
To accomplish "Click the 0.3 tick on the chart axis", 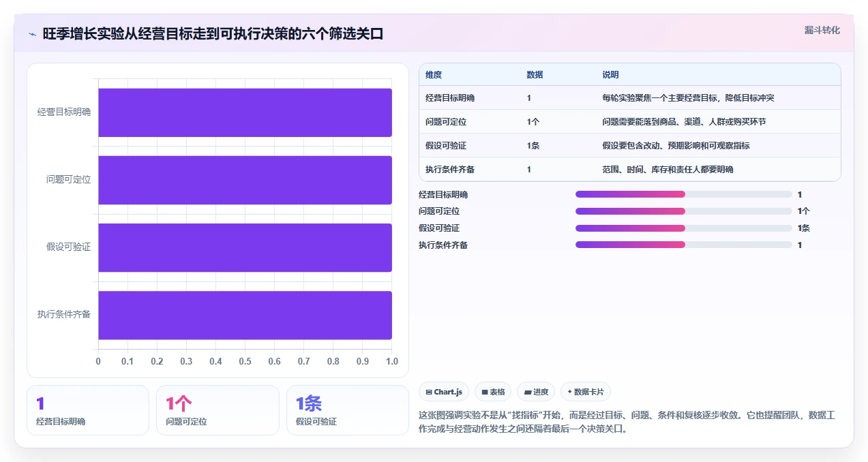I will pos(186,361).
